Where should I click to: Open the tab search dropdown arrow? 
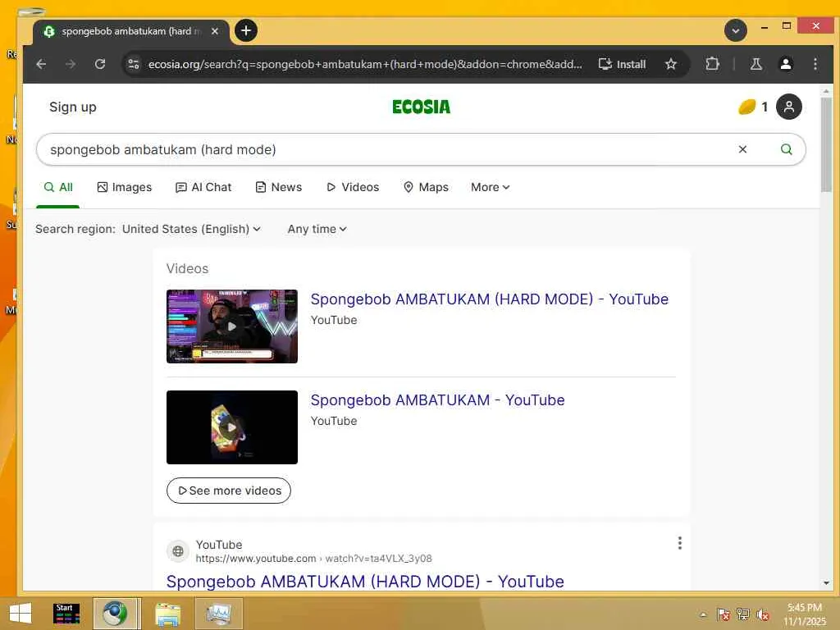(736, 30)
